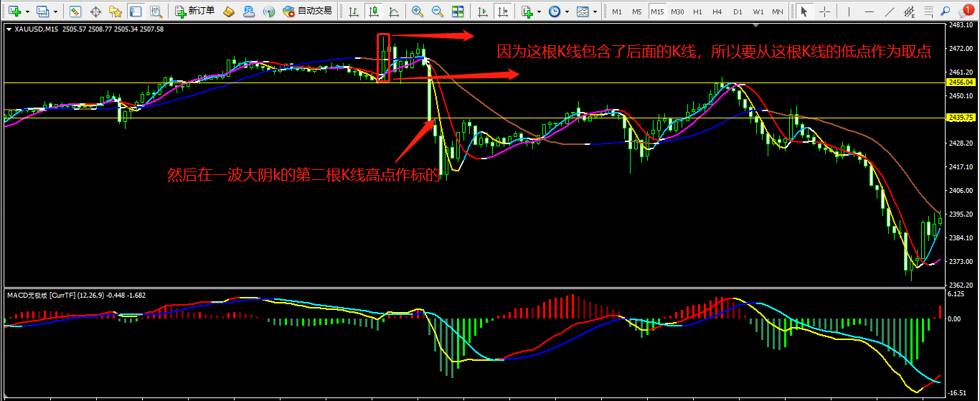Click the -16.51 MACD scale value
The height and width of the screenshot is (401, 980).
(957, 393)
